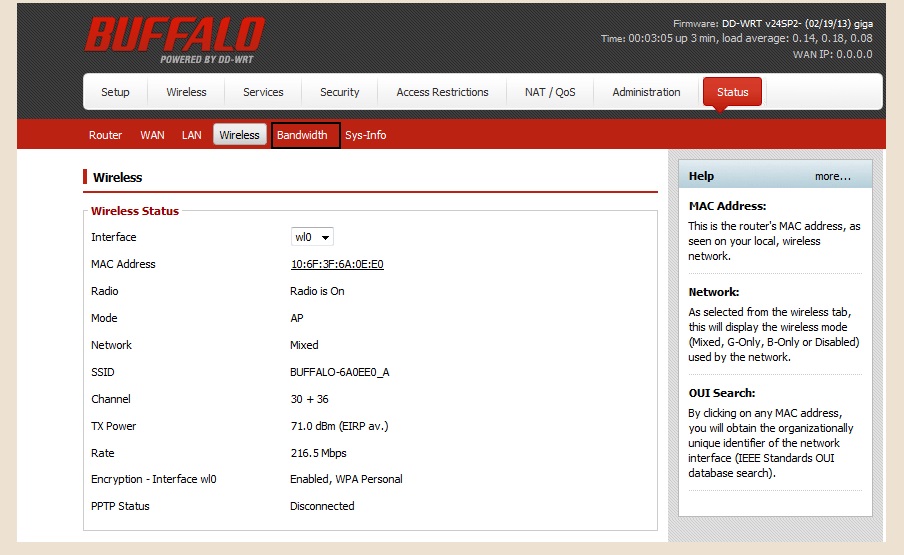Open the Administration tab
Screen dimensions: 904x555
click(646, 92)
